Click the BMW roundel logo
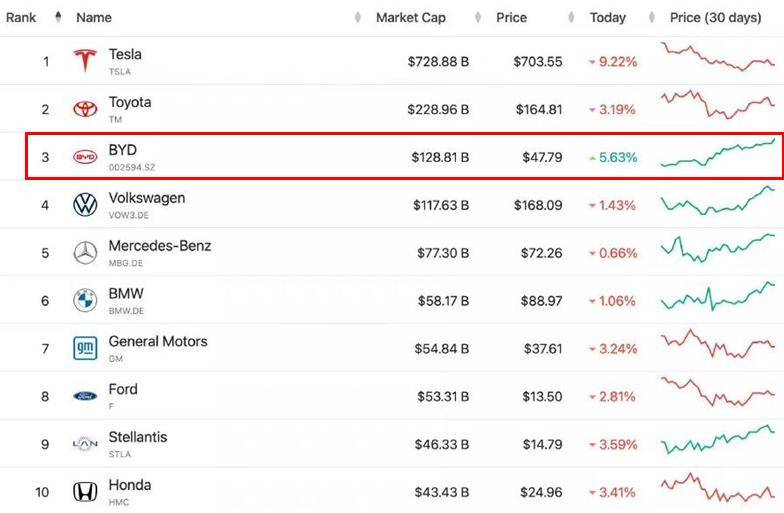This screenshot has height=513, width=784. (x=85, y=300)
